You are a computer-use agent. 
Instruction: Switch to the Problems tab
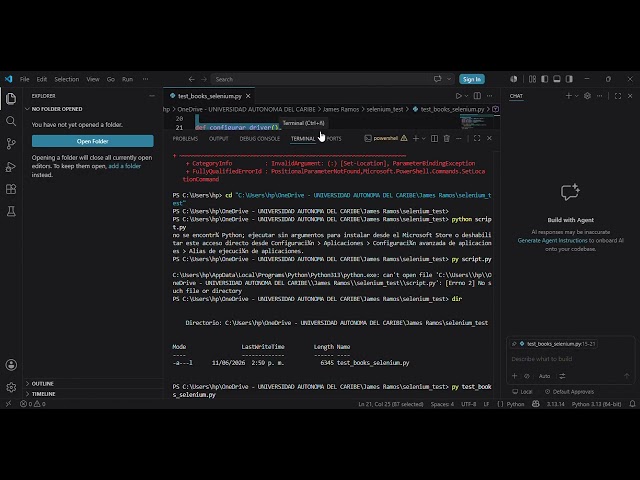coord(185,138)
